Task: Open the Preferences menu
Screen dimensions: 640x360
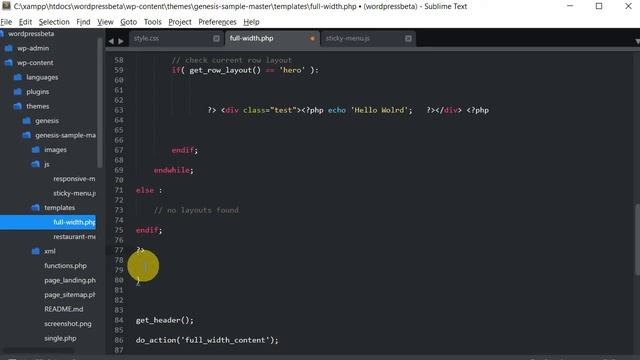Action: pos(217,22)
